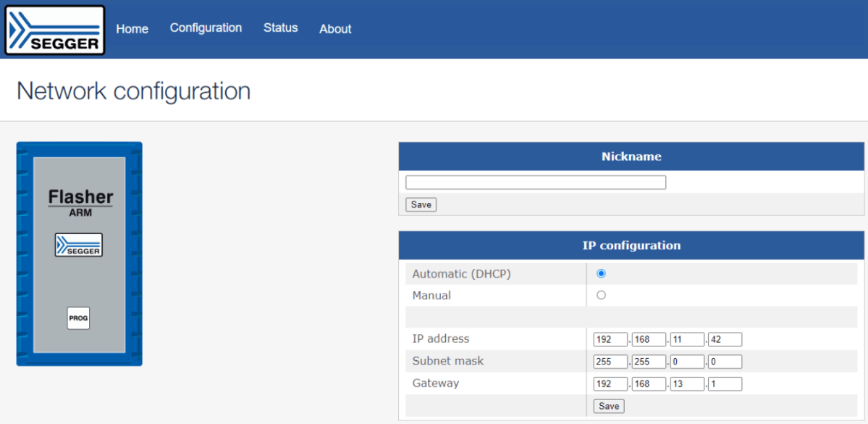
Task: Click the SEGGER logo in header
Action: 55,30
